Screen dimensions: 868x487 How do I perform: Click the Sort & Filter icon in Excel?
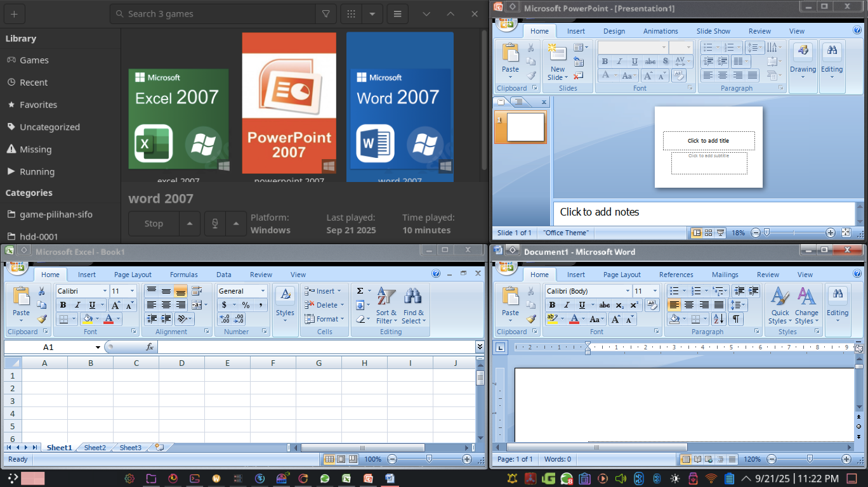386,306
